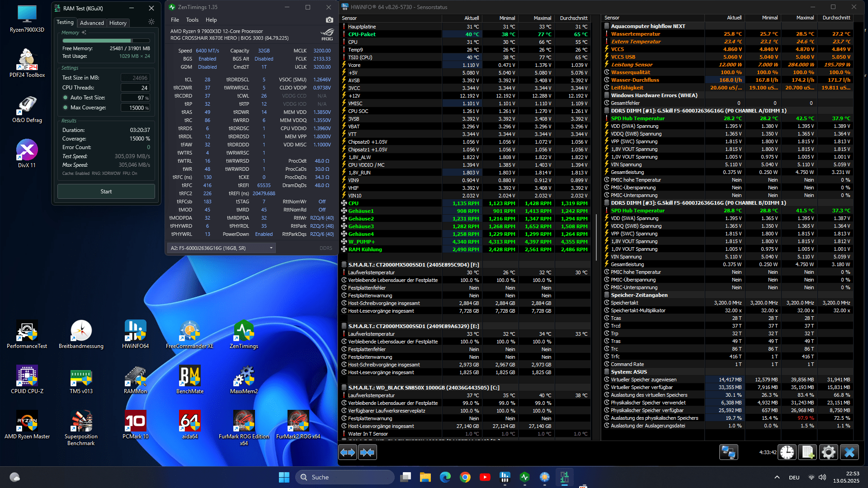Collapse S.M.A.R.T. CT2000MX500SSD1 [F:] group
This screenshot has height=488, width=868.
344,265
